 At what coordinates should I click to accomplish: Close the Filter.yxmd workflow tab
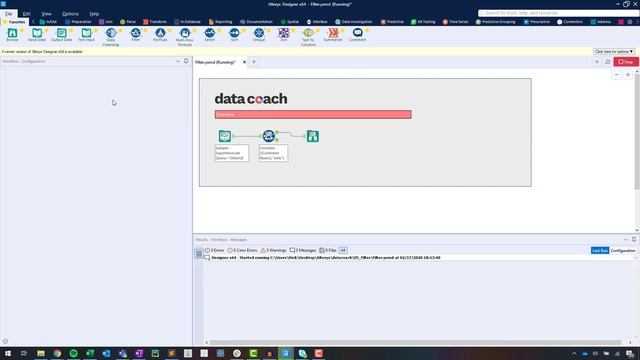click(x=244, y=62)
